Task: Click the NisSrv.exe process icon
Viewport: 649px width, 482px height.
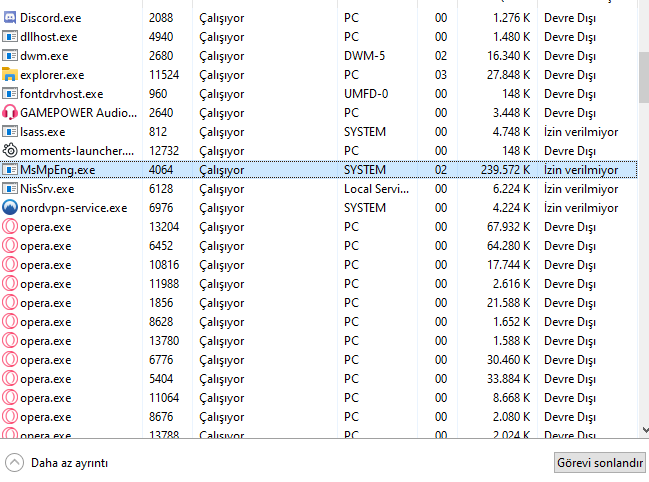Action: (x=10, y=189)
